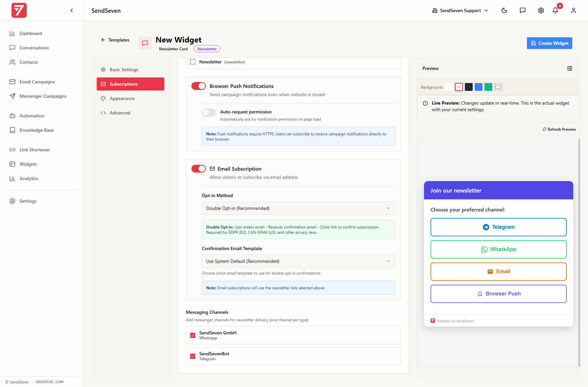Open the chat messages icon
This screenshot has width=588, height=387.
[x=523, y=10]
